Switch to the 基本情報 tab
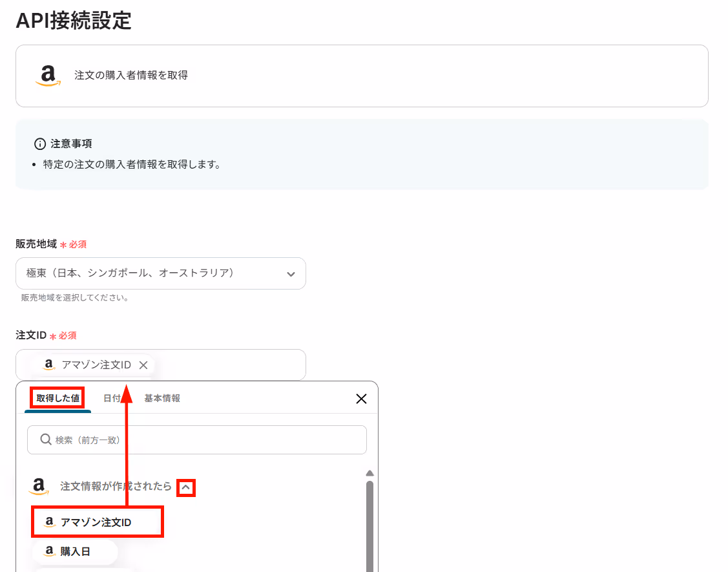The image size is (728, 572). coord(162,398)
